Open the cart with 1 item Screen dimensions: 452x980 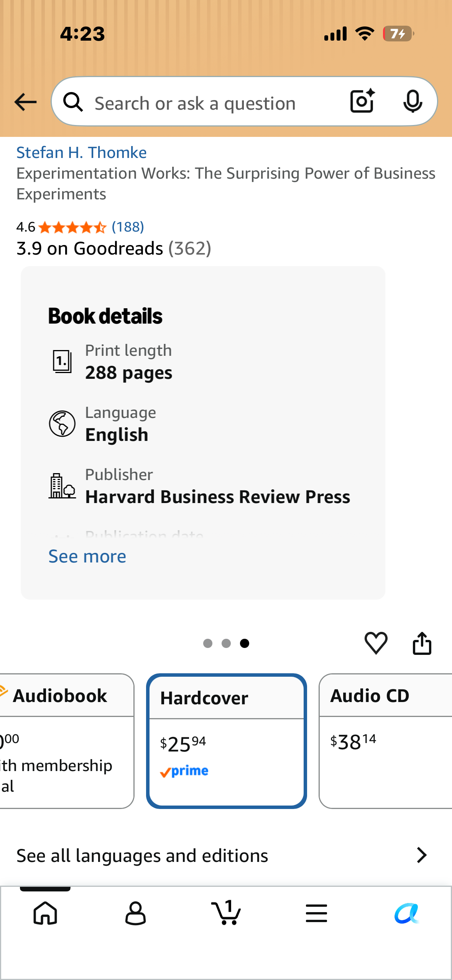coord(226,912)
